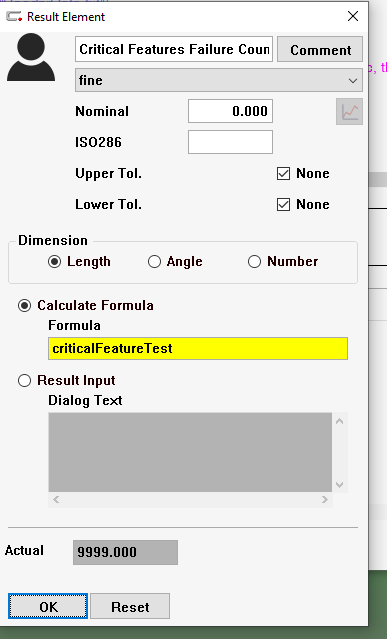
Task: Uncheck the Upper Tol. None checkbox
Action: 283,174
